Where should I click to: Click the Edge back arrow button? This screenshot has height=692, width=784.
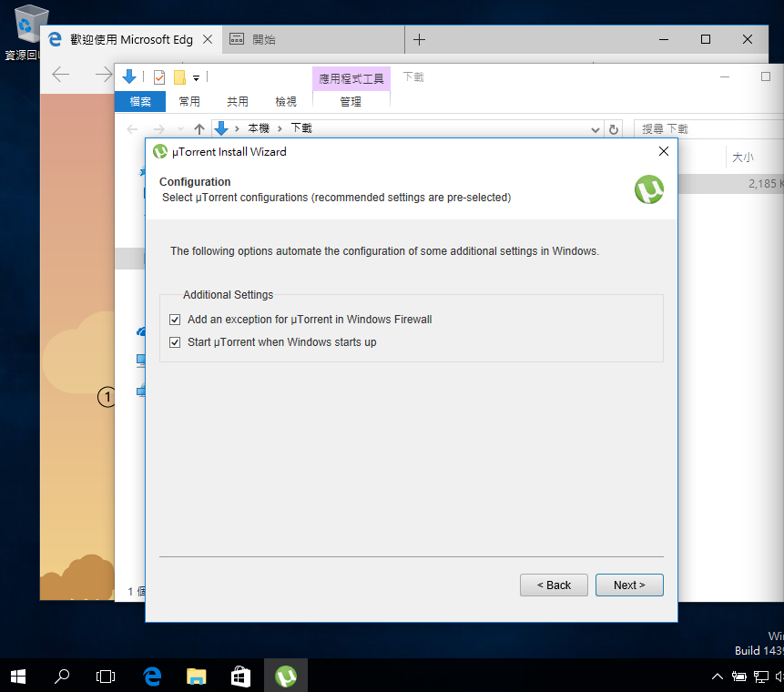click(x=61, y=75)
